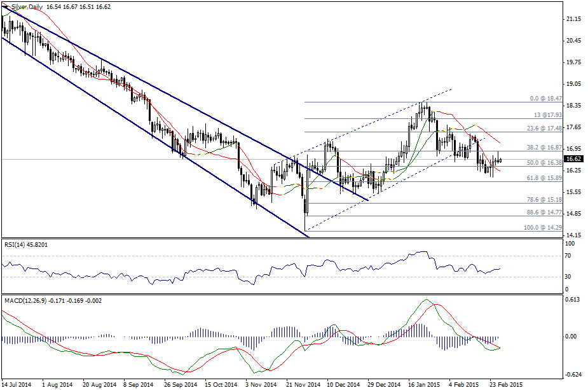Click MACD zero level 0.00 label
This screenshot has width=588, height=390.
click(571, 337)
